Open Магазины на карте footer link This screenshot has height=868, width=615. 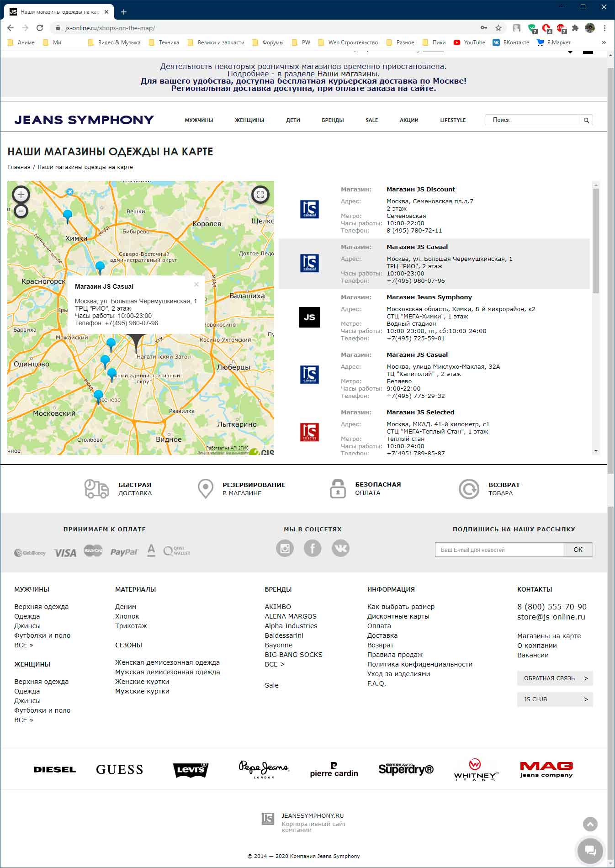(x=549, y=636)
